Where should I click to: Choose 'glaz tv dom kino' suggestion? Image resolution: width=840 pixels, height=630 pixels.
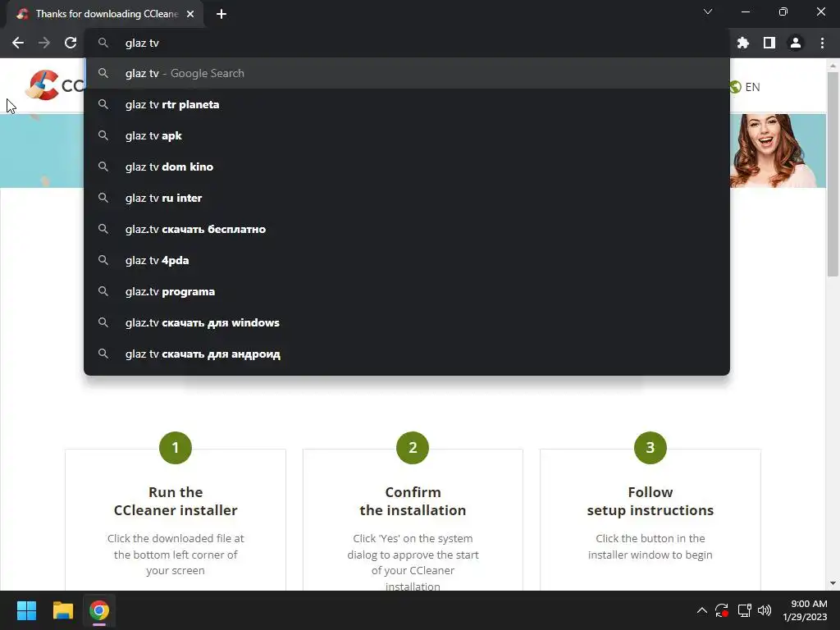point(407,167)
